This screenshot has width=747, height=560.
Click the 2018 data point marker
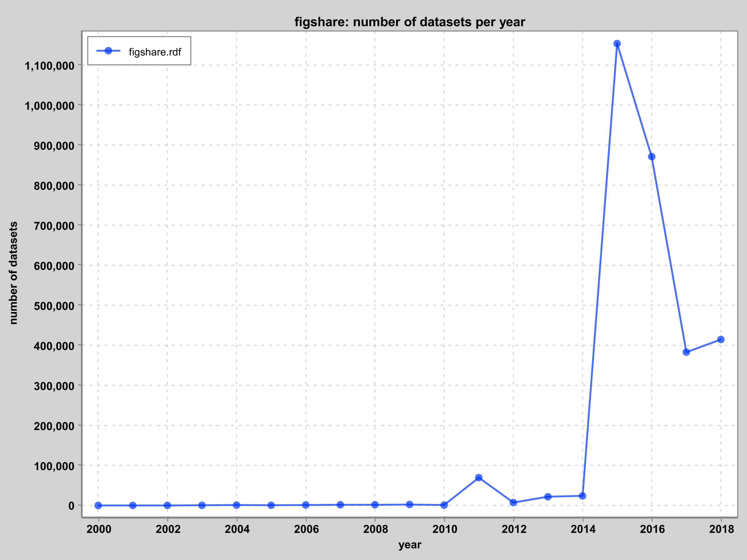point(721,340)
